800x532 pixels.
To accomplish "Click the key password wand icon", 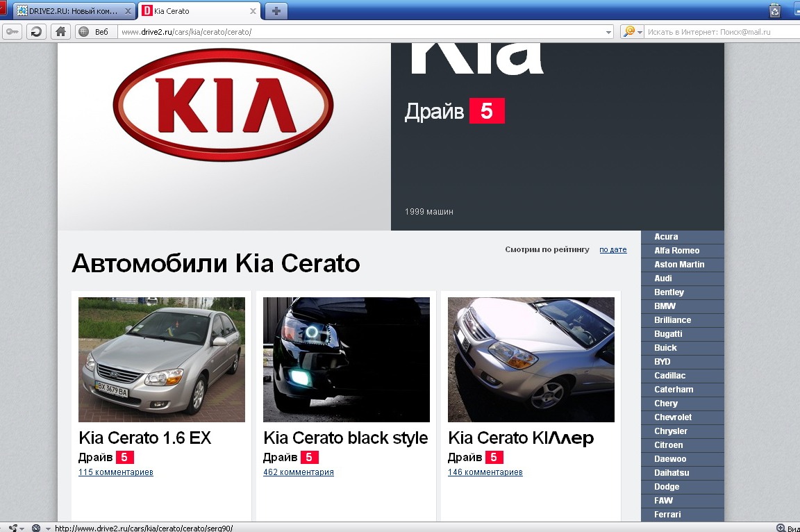I will [12, 32].
